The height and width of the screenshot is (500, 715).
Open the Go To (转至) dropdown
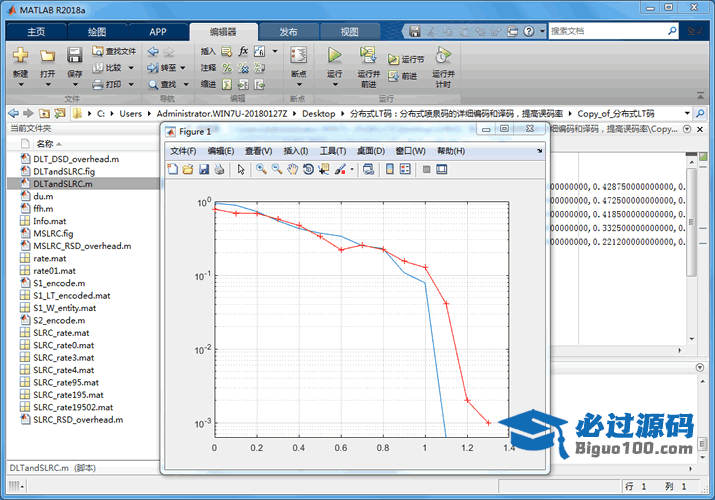183,68
